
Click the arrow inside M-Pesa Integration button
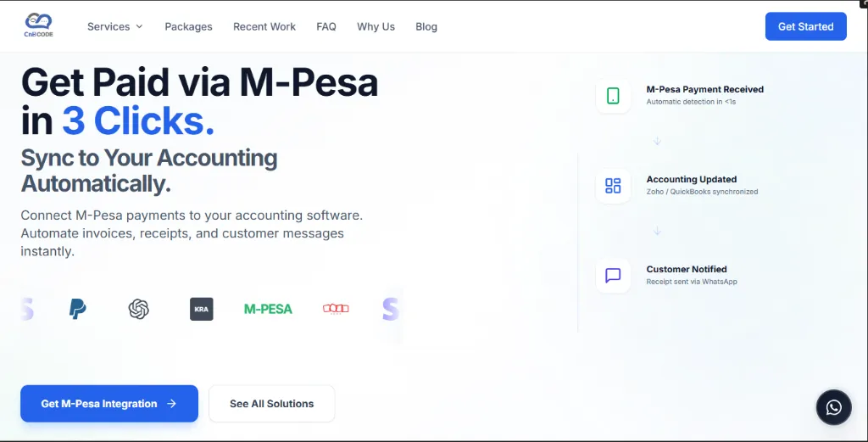(x=171, y=404)
